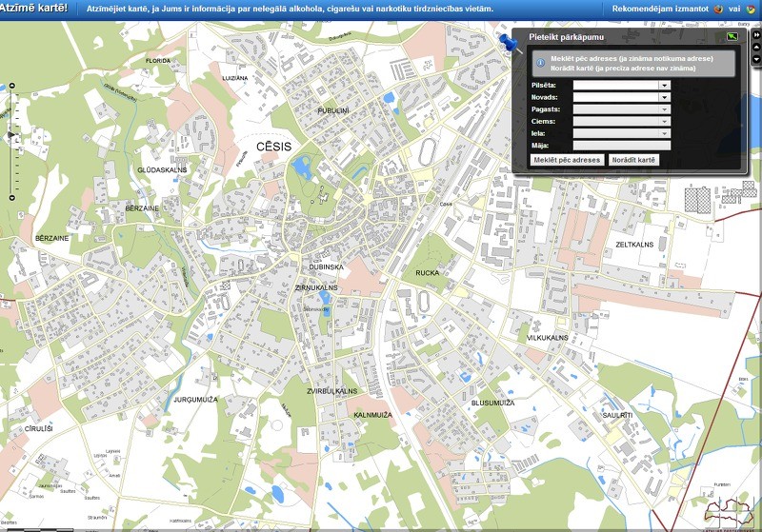Image resolution: width=762 pixels, height=532 pixels.
Task: Click the RUCKA label on the map
Action: click(x=428, y=273)
